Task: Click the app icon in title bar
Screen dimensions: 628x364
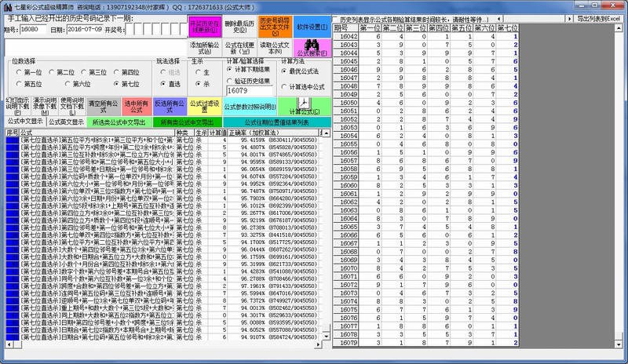Action: coord(5,5)
